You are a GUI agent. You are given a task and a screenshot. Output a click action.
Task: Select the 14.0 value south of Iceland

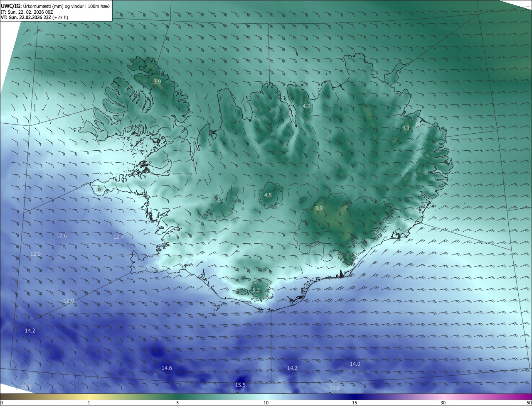point(355,364)
